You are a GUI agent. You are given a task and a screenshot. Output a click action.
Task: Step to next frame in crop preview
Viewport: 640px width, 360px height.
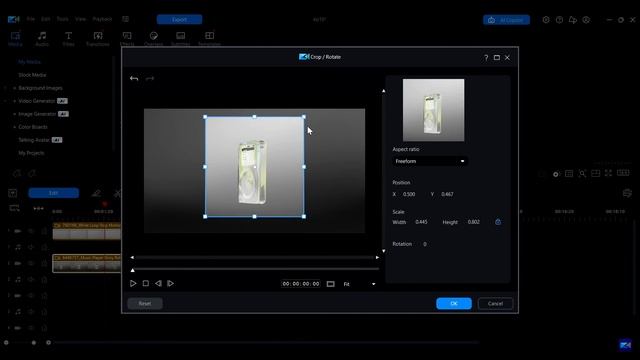click(171, 283)
